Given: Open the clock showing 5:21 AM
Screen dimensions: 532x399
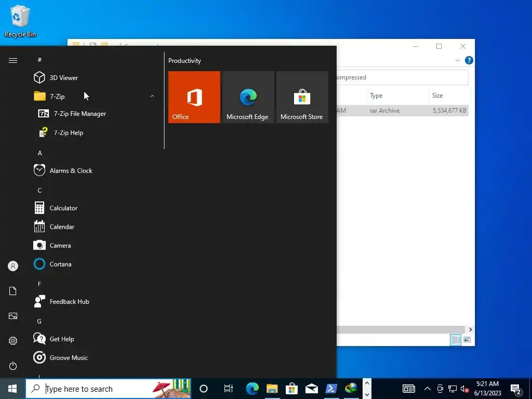Looking at the screenshot, I should (487, 389).
